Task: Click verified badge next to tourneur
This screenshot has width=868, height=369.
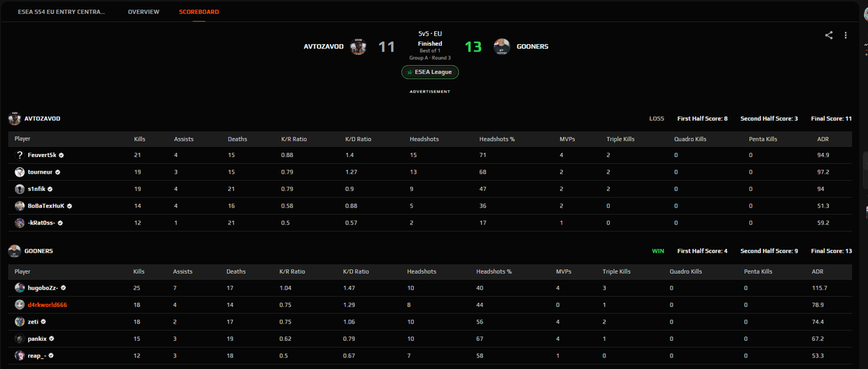Action: [57, 172]
